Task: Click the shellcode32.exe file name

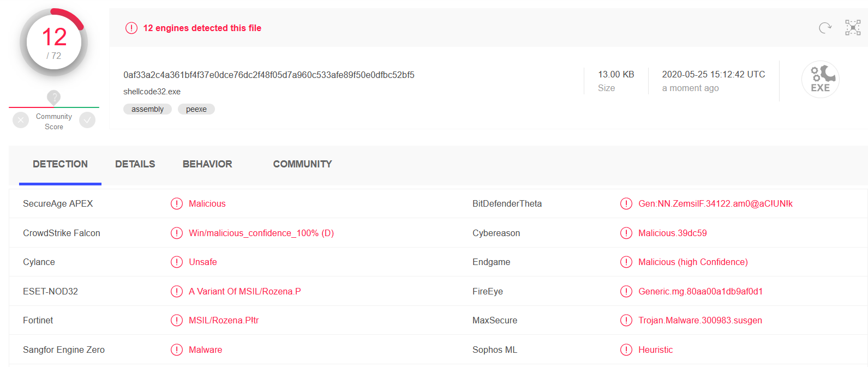Action: coord(152,92)
